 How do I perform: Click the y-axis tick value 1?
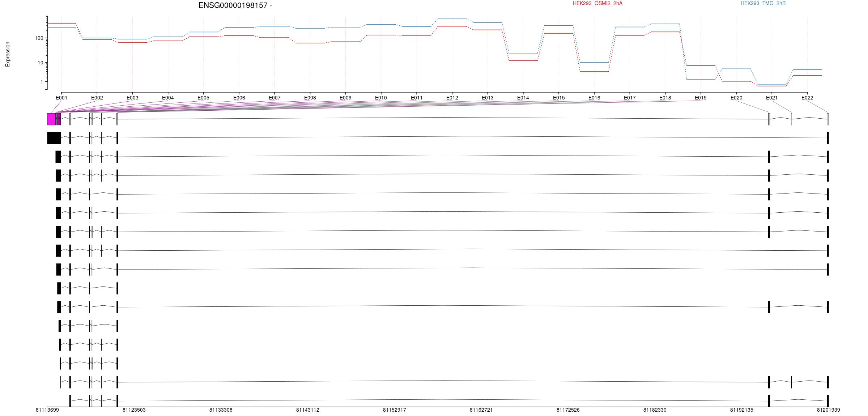coord(42,82)
